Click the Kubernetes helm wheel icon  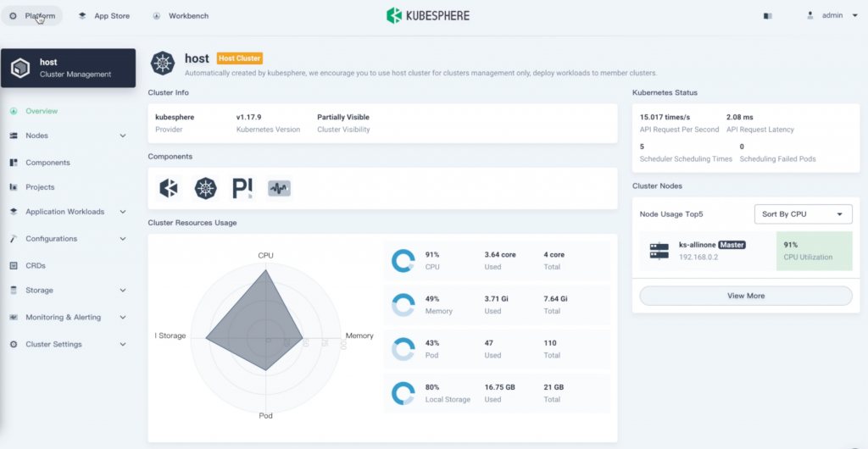(x=206, y=188)
